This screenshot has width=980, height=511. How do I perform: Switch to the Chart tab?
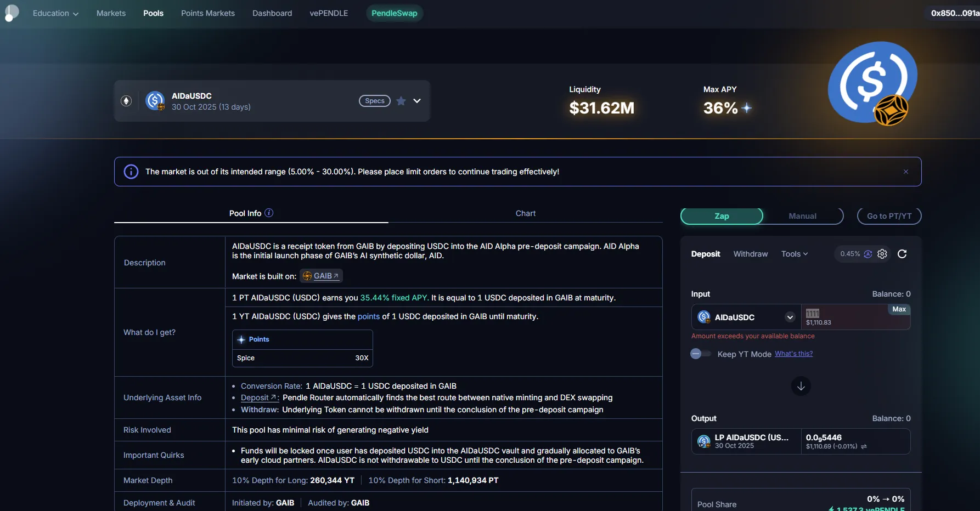pos(525,213)
